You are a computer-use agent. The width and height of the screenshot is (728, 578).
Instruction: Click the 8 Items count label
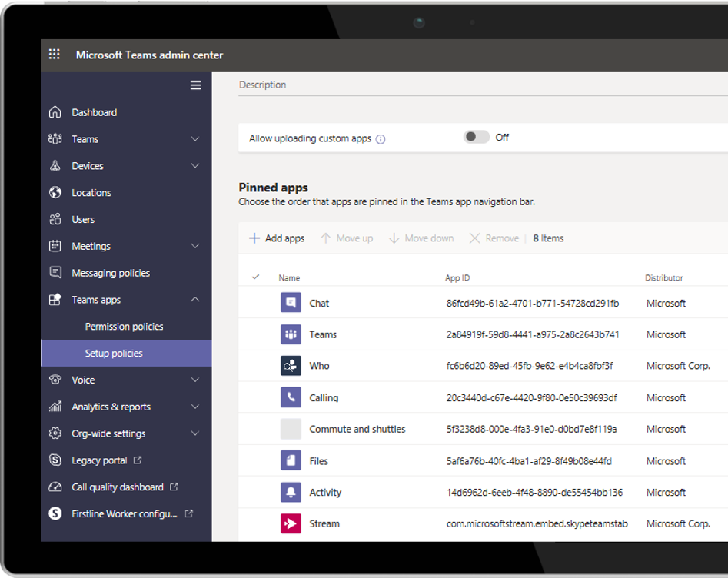coord(548,238)
